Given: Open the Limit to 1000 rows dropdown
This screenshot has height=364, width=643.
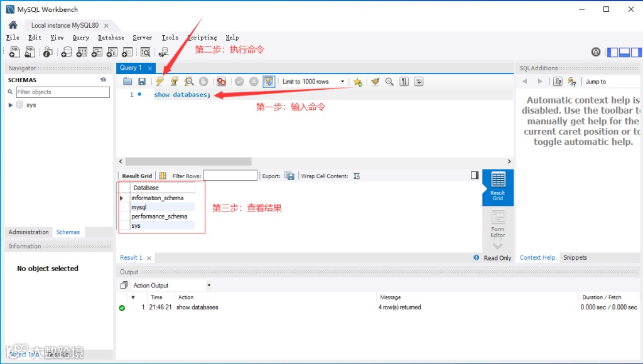Looking at the screenshot, I should (313, 82).
